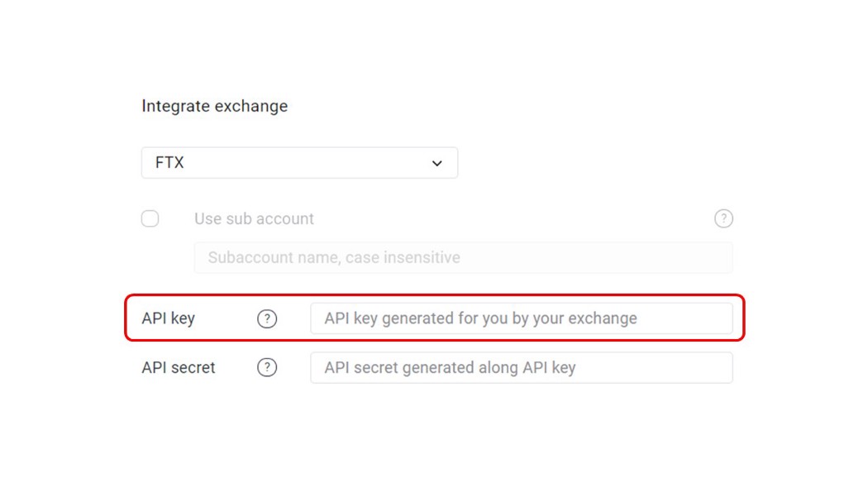
Task: Click the 'Integrate exchange' heading
Action: click(x=215, y=106)
